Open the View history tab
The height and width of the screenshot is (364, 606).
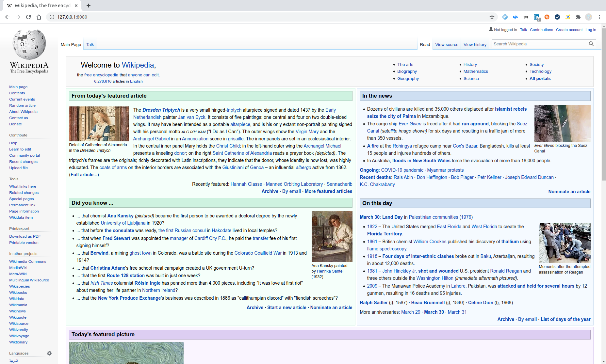(475, 45)
